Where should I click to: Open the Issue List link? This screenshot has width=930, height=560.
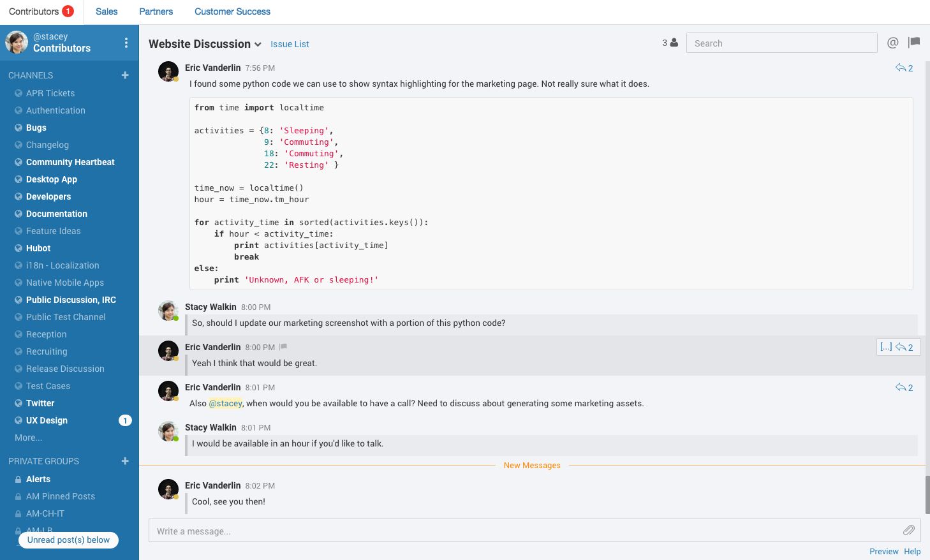click(290, 44)
